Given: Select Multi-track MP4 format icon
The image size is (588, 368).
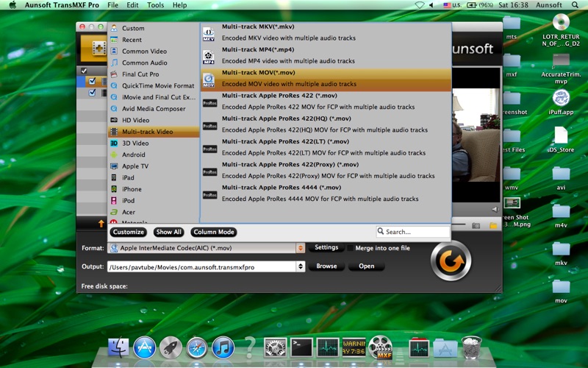Looking at the screenshot, I should coord(209,56).
